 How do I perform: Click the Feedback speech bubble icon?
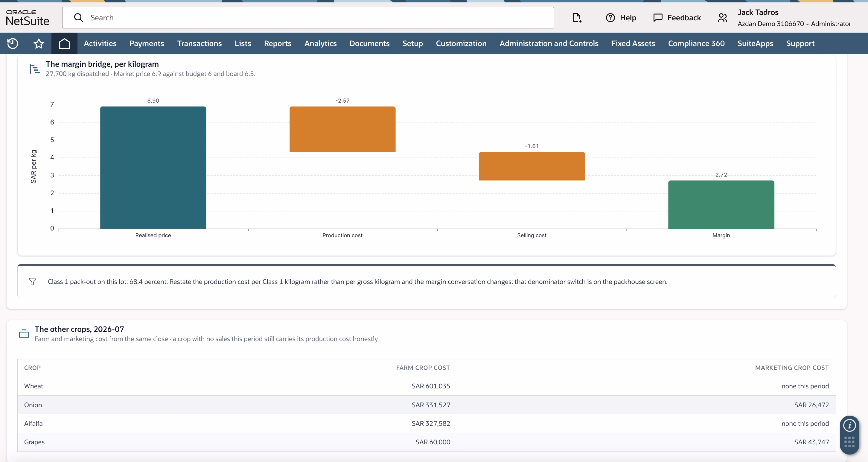click(x=657, y=18)
